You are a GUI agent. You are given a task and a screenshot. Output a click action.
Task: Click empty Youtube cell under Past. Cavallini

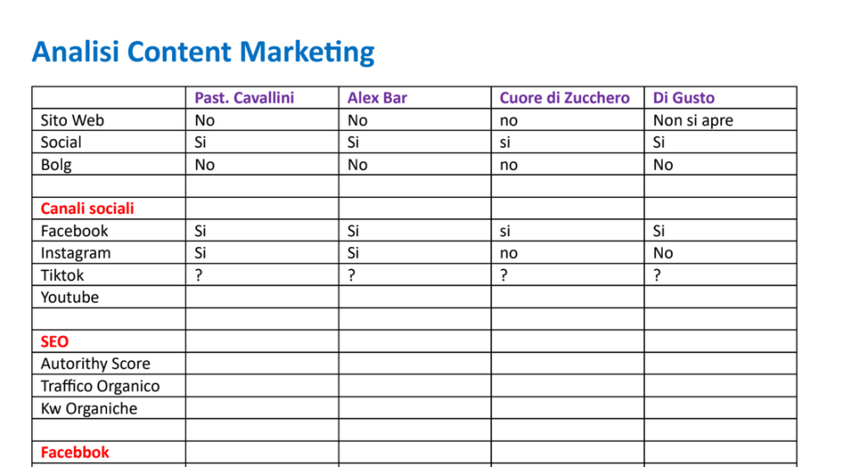pyautogui.click(x=261, y=297)
